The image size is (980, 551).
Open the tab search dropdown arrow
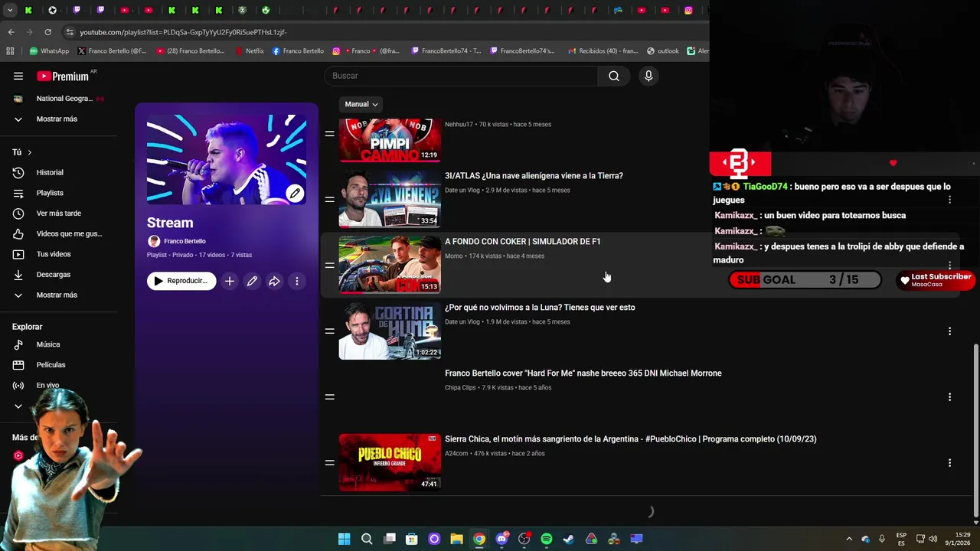point(10,11)
